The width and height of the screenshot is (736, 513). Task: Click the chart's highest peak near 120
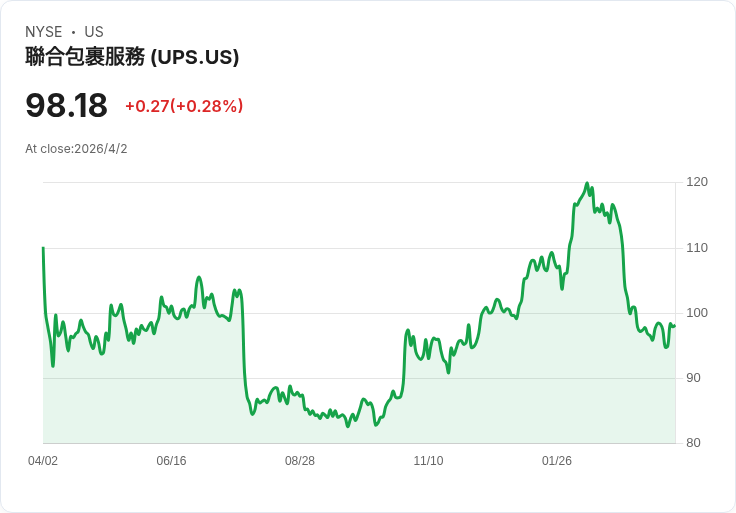(587, 184)
